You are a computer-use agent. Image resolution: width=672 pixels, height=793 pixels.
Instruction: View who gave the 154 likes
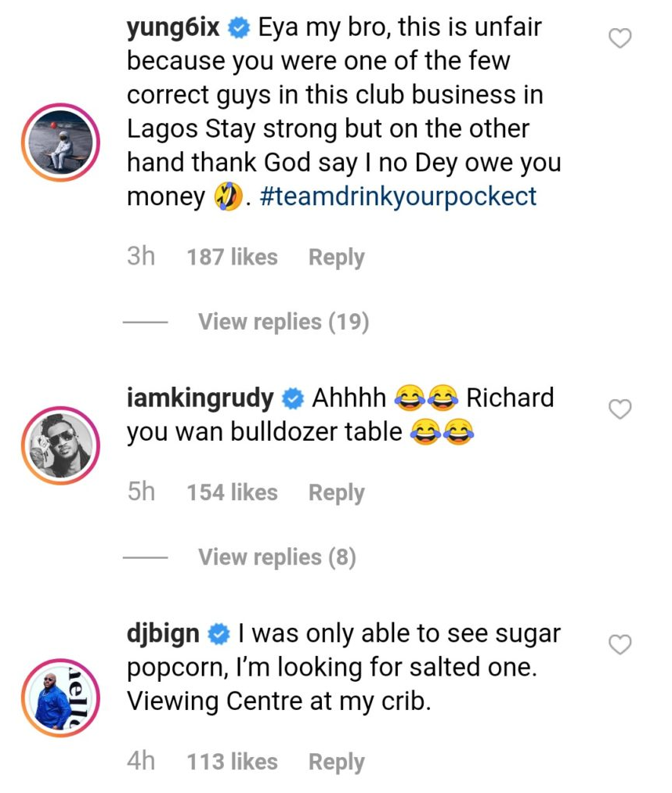[x=232, y=492]
